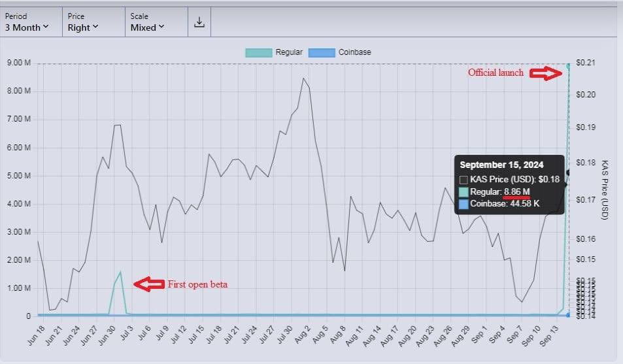Click the Jul 15 date label

coord(196,335)
